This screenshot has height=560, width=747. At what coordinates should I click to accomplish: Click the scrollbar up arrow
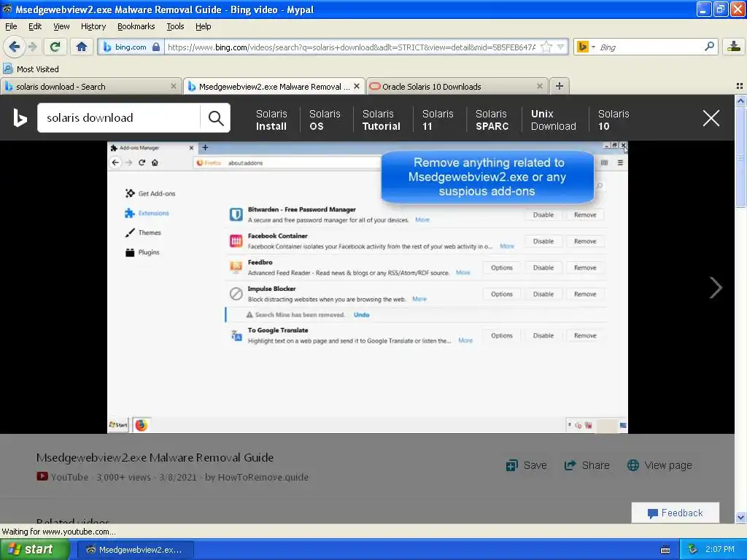click(x=740, y=101)
